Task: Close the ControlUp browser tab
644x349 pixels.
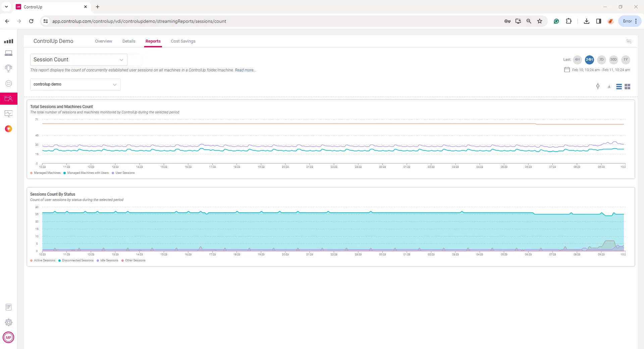Action: point(86,7)
